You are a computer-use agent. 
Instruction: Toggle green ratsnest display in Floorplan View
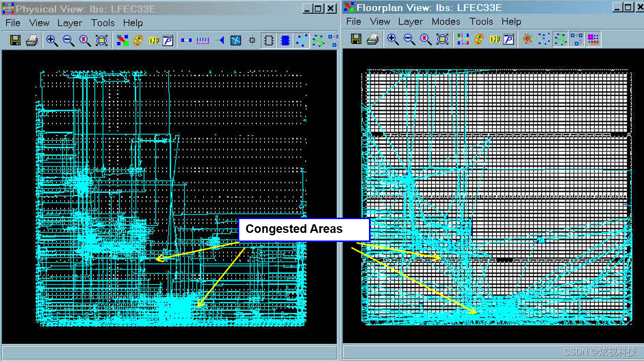[560, 39]
